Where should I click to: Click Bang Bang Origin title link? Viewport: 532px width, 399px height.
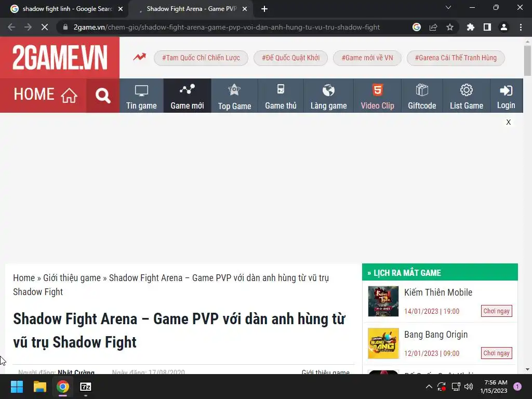point(436,335)
